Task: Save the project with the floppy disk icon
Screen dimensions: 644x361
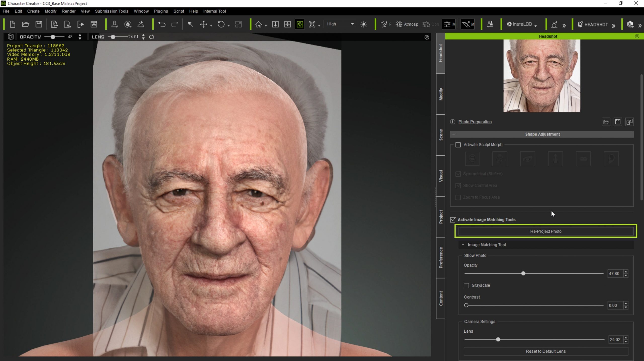Action: click(x=38, y=24)
